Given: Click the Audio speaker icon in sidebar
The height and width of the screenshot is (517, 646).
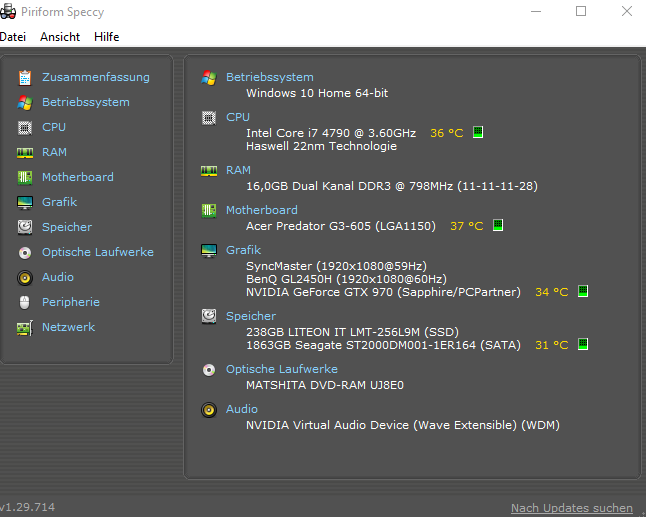Looking at the screenshot, I should click(x=25, y=278).
